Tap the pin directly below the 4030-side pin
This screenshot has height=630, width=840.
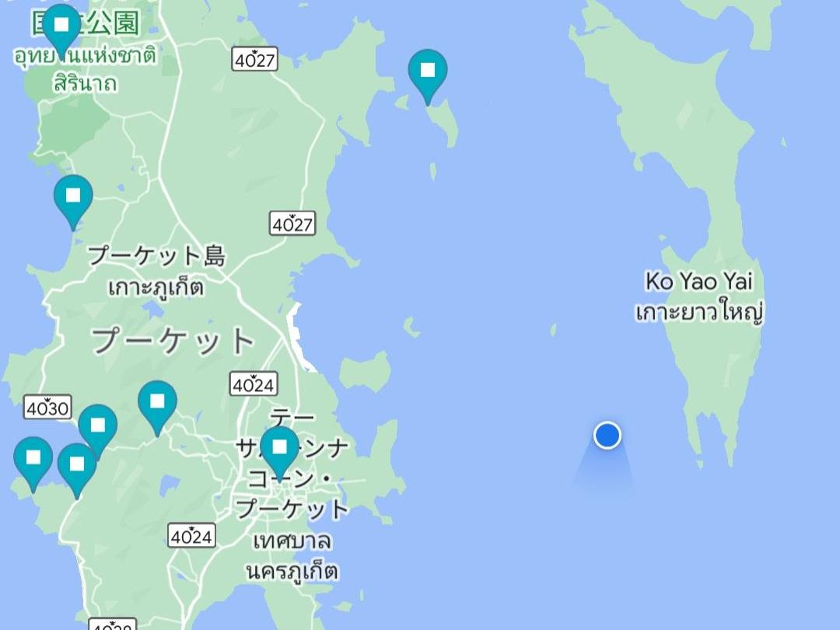point(77,467)
